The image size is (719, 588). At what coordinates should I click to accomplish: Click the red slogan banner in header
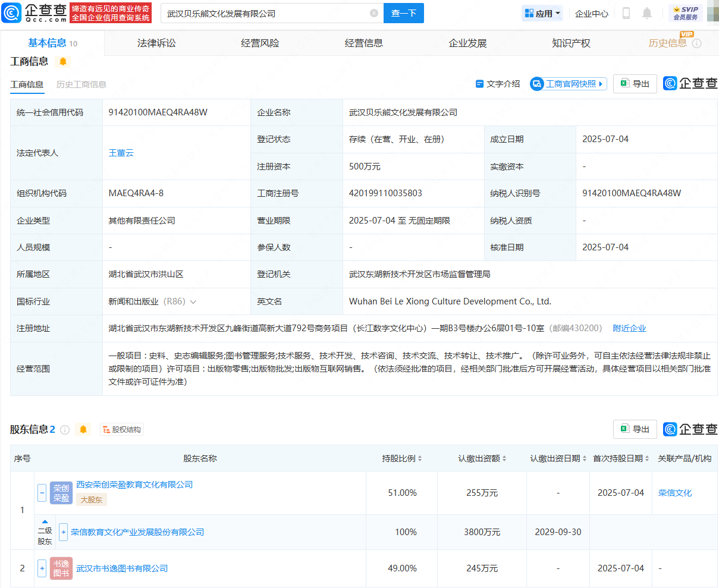click(x=111, y=13)
